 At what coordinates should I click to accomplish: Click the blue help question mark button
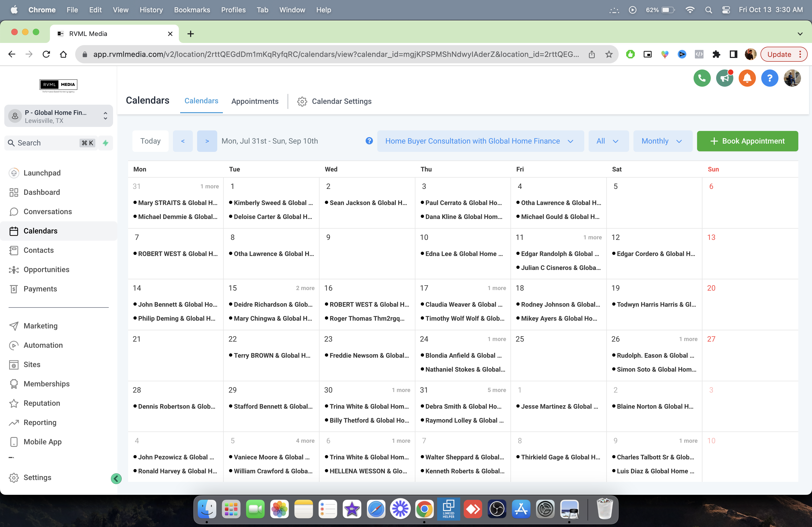pos(769,78)
